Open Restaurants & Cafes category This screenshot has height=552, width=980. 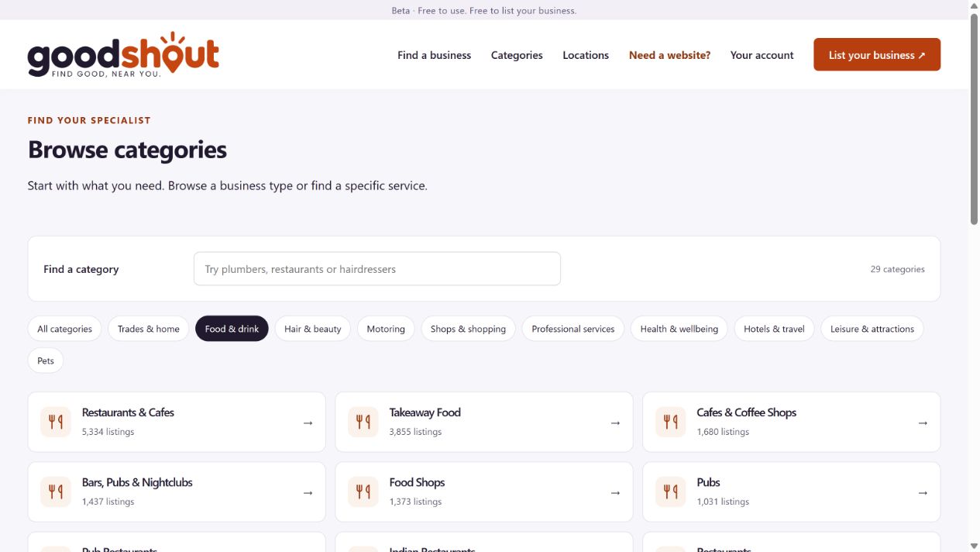point(177,422)
